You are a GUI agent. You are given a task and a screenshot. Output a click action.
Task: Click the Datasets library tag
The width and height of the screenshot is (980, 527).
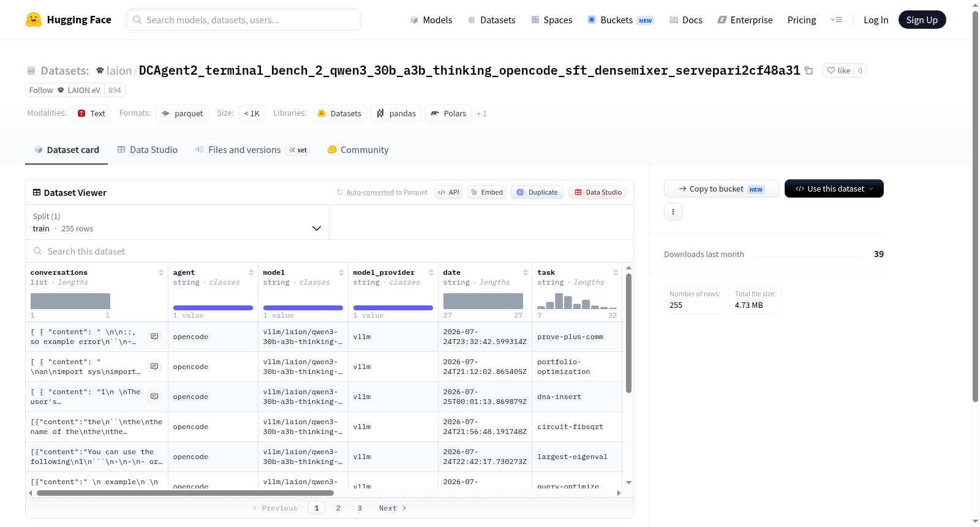[x=339, y=113]
